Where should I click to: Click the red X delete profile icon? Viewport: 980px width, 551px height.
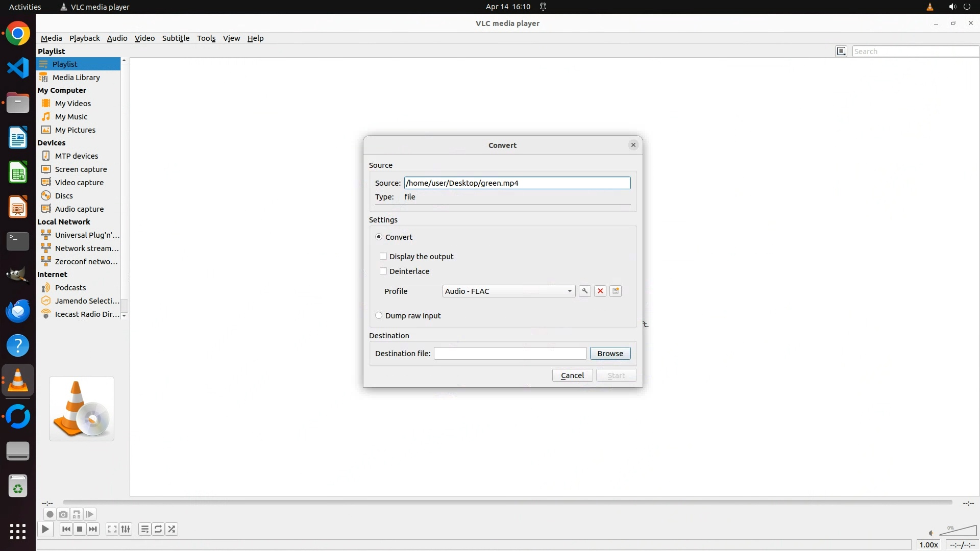(600, 291)
